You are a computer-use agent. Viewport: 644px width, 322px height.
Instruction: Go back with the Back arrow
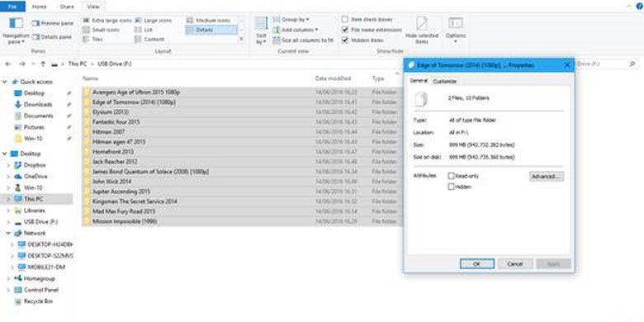[8, 64]
